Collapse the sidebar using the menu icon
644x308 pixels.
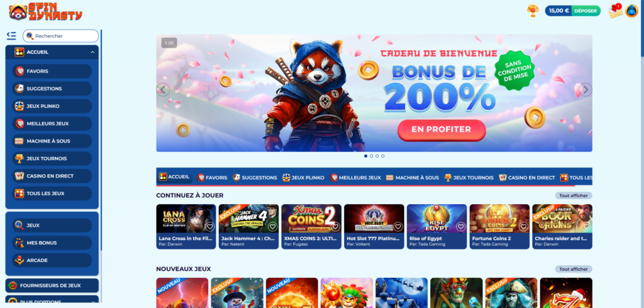(11, 36)
